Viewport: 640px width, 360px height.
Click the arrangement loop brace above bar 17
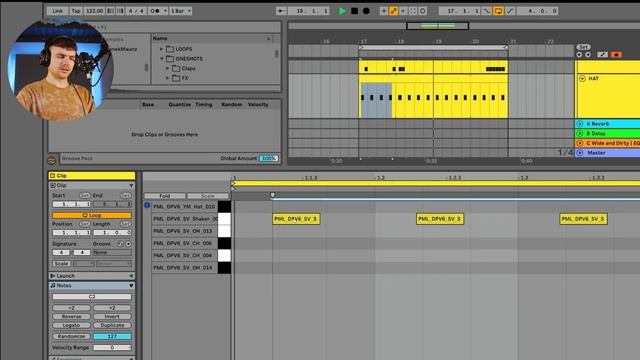click(x=433, y=48)
